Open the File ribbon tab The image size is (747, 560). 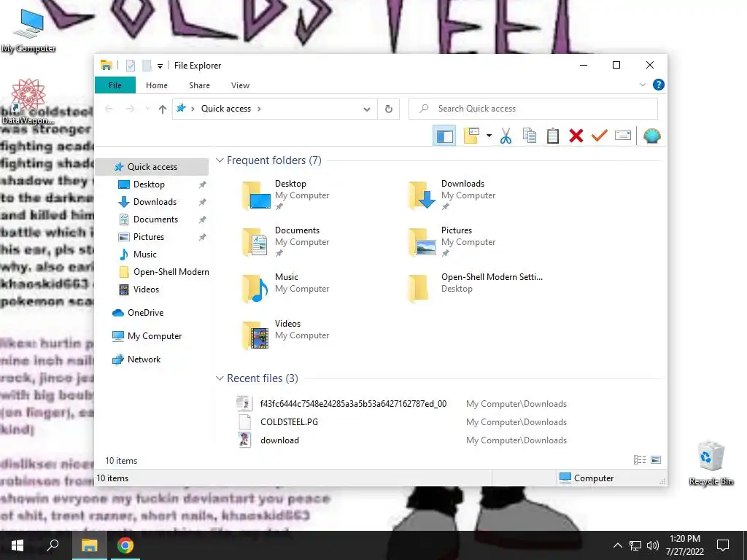tap(115, 85)
